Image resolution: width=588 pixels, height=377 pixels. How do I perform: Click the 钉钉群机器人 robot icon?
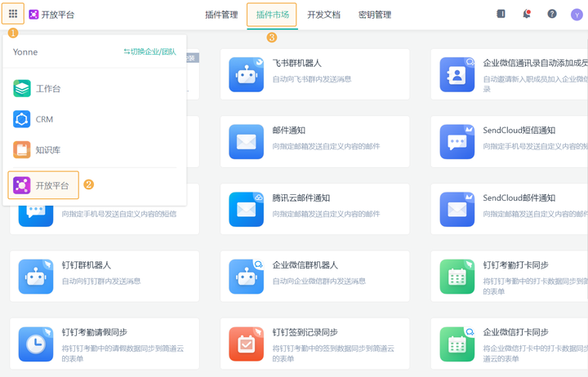click(36, 277)
